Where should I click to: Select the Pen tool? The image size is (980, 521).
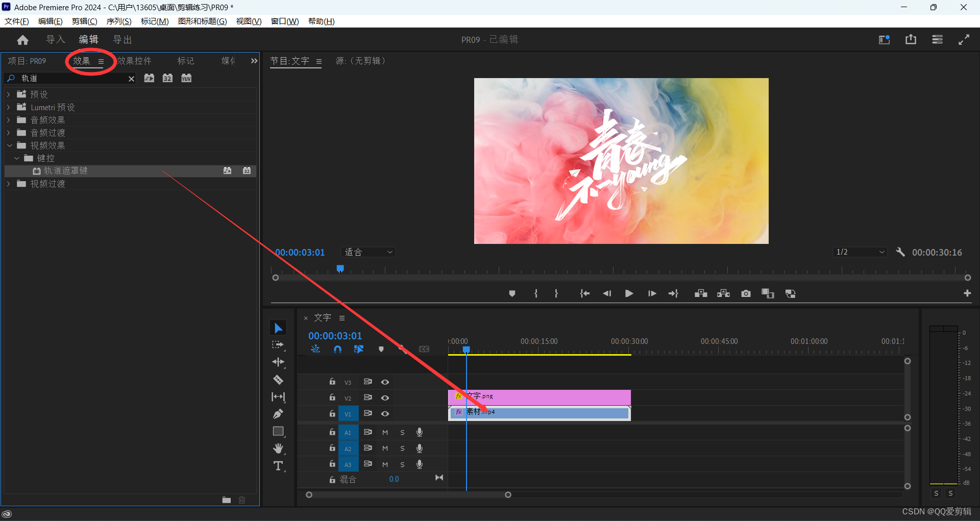[278, 414]
